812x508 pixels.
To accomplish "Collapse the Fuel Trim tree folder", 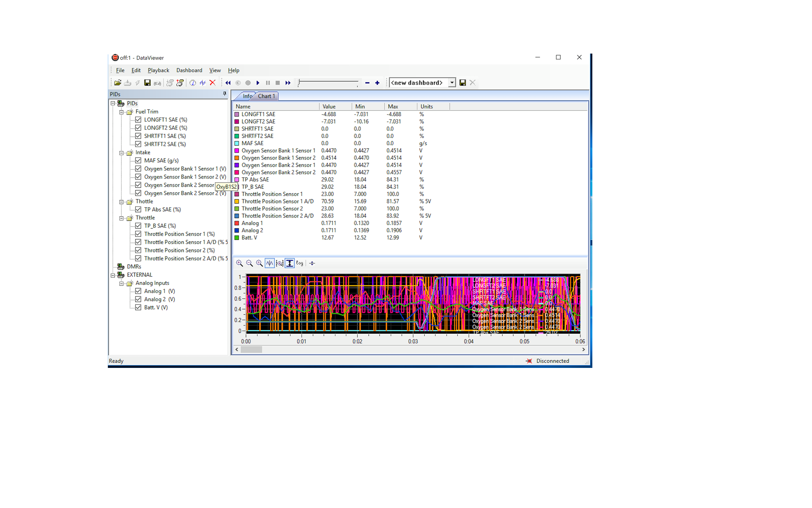I will [x=122, y=112].
